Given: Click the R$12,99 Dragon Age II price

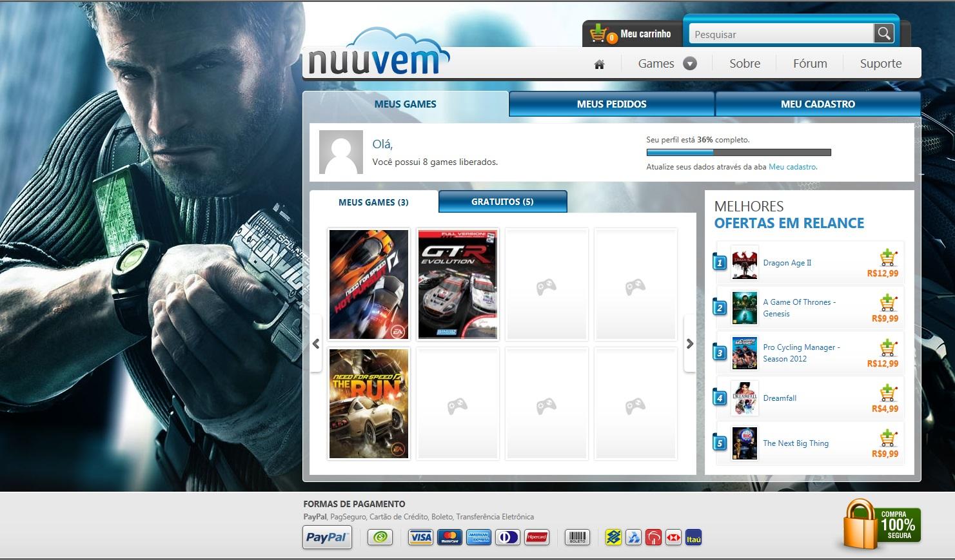Looking at the screenshot, I should pyautogui.click(x=883, y=273).
